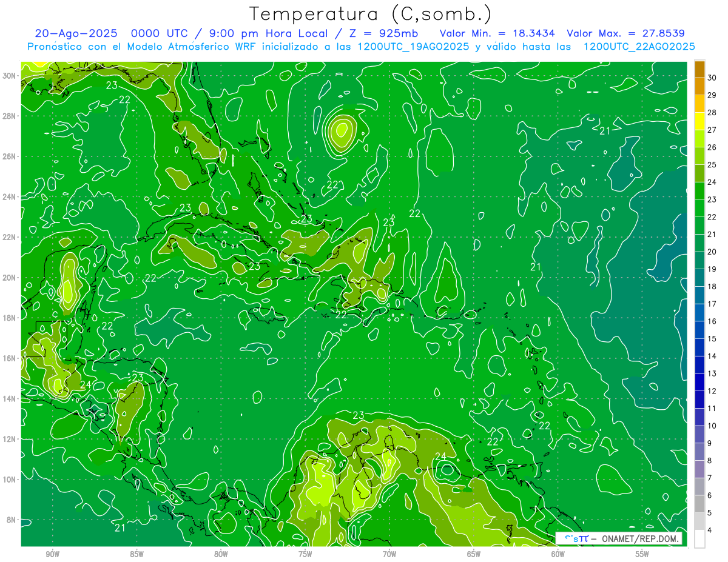Click the "20N" latitude axis label
The image size is (728, 562).
click(10, 278)
